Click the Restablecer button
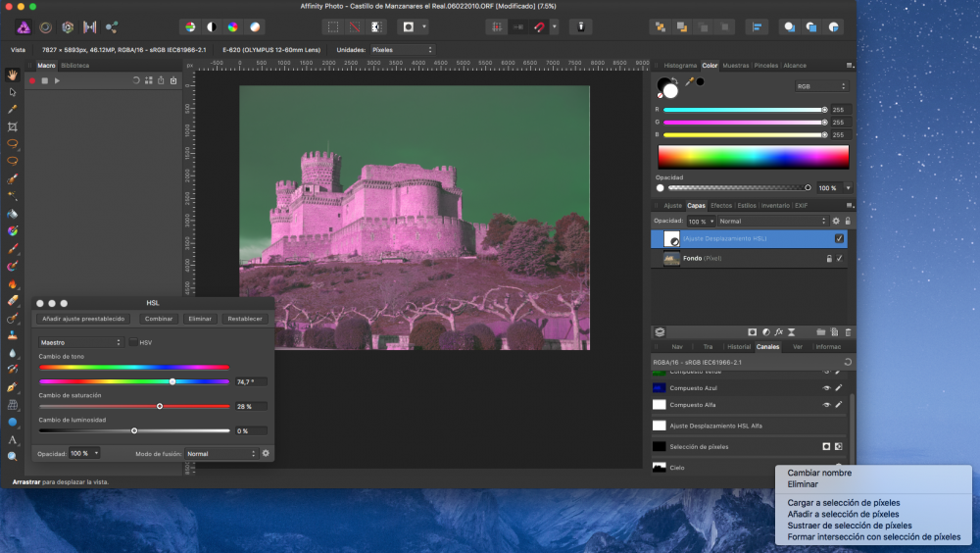 [x=244, y=319]
